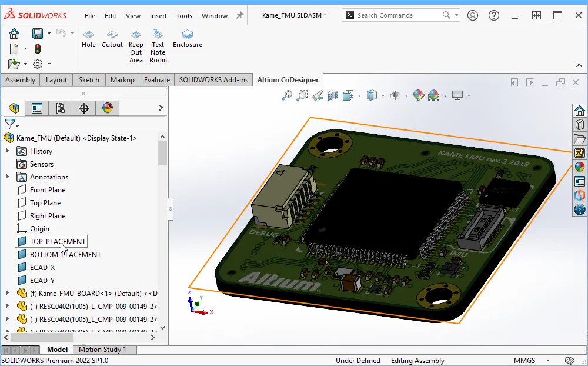Switch to the Motion Study 1 tab

point(102,350)
